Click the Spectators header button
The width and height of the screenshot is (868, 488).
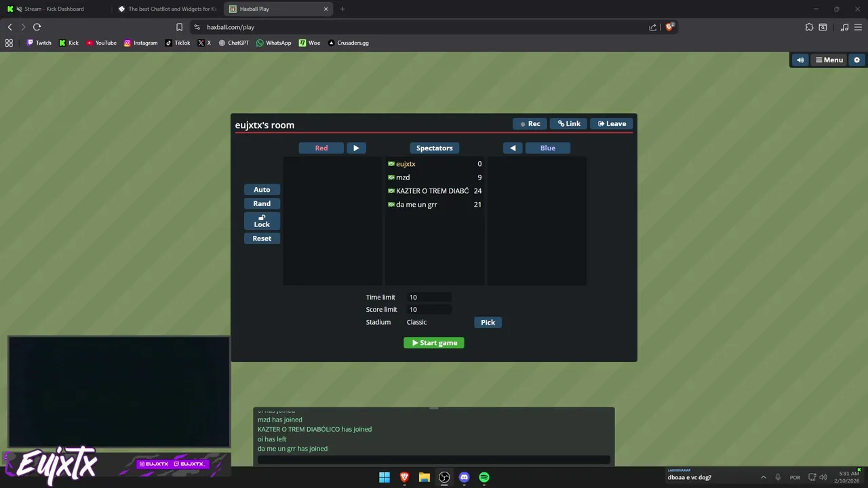coord(435,148)
